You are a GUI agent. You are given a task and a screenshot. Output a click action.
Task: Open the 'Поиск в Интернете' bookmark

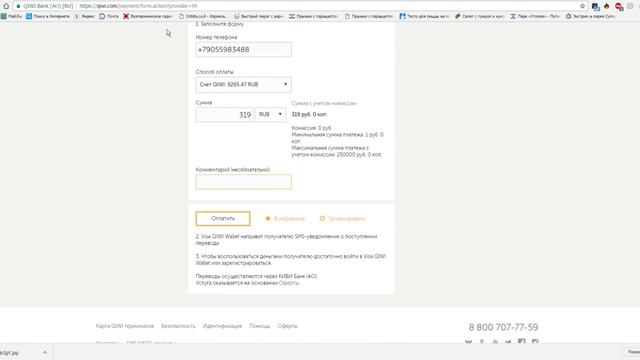tap(48, 16)
